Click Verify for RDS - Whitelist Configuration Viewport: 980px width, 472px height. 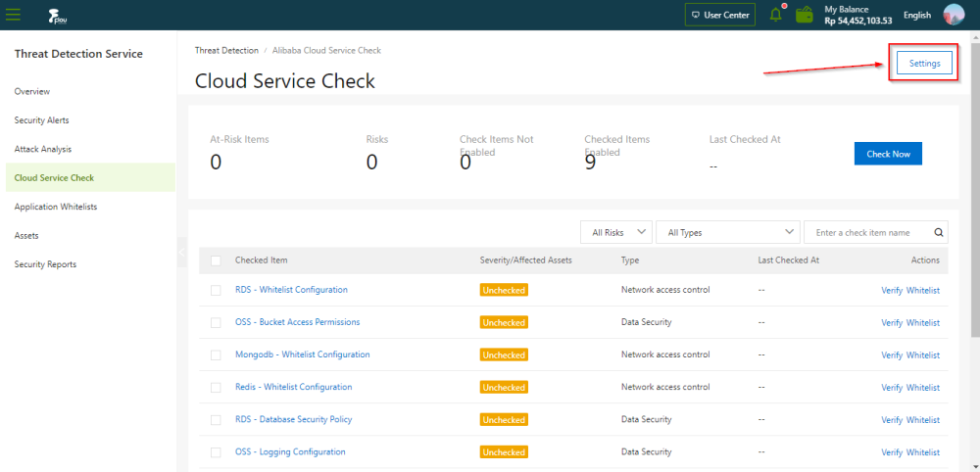tap(892, 290)
